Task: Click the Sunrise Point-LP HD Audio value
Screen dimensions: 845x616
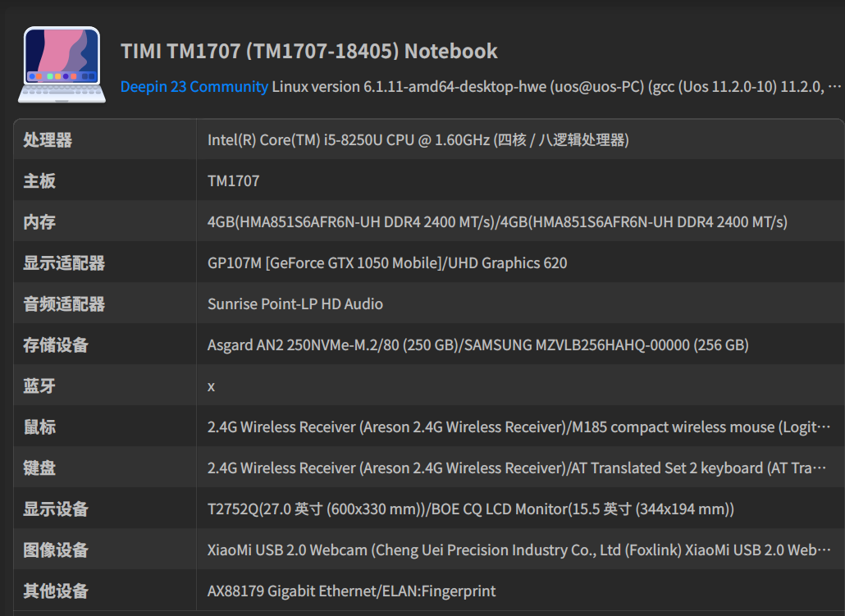Action: pos(295,304)
